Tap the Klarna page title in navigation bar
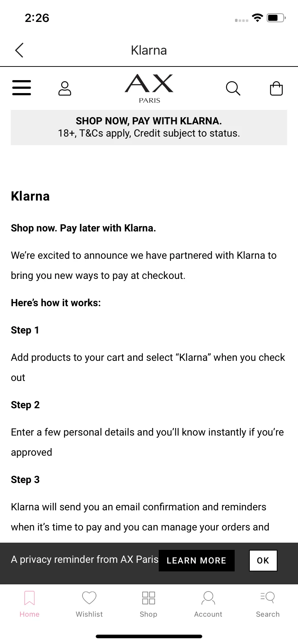The image size is (298, 644). 149,50
